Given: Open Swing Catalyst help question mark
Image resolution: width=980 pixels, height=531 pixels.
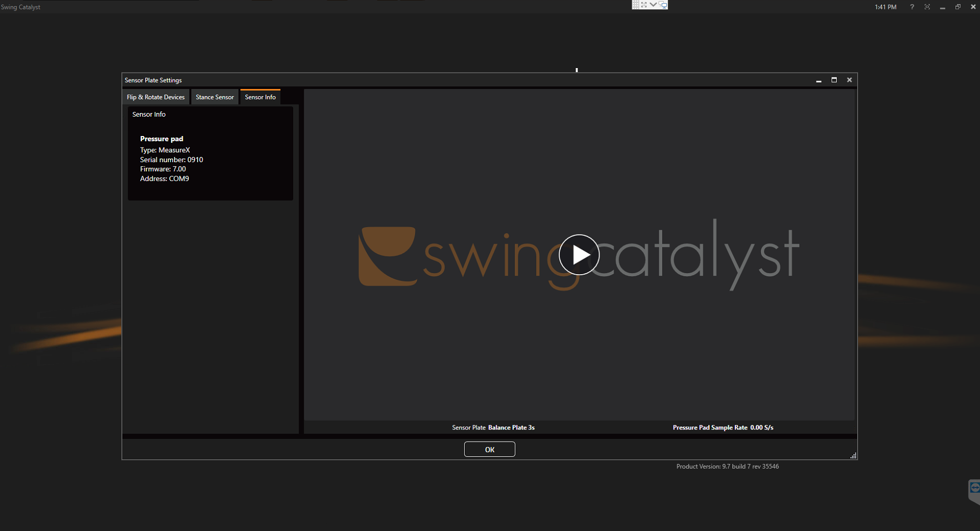Looking at the screenshot, I should point(912,7).
